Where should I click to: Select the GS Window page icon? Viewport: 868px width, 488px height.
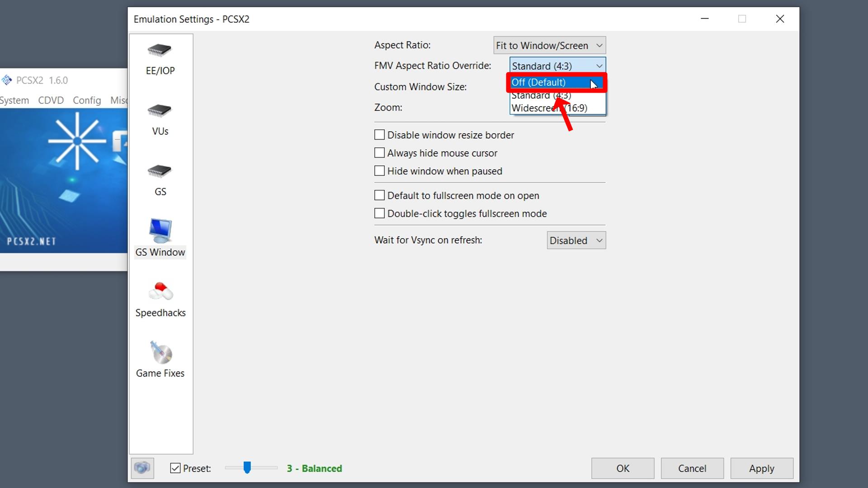(x=160, y=230)
